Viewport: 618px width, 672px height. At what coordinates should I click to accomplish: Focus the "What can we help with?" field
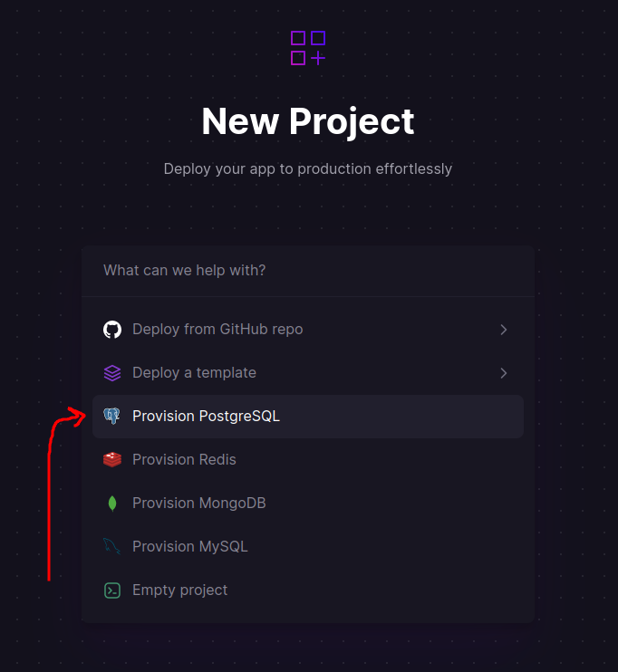pos(308,271)
